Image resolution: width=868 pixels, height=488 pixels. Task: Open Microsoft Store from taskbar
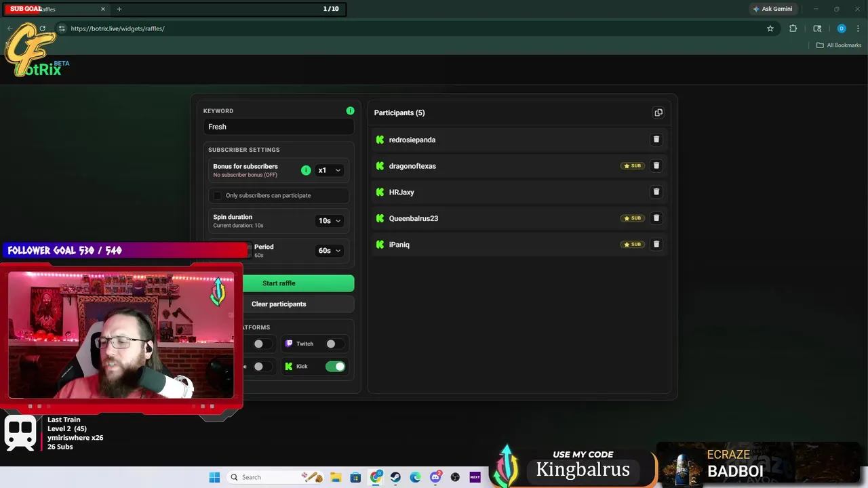click(x=355, y=477)
